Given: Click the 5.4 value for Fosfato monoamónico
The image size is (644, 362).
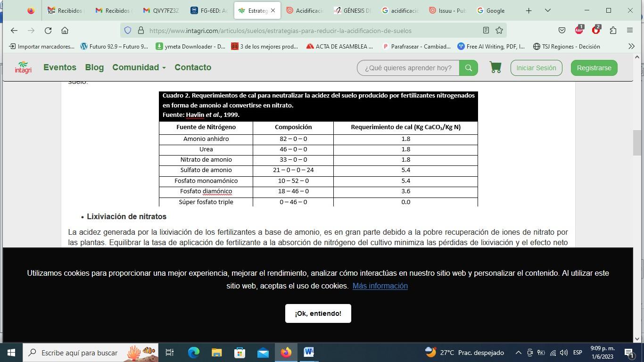Looking at the screenshot, I should [405, 181].
